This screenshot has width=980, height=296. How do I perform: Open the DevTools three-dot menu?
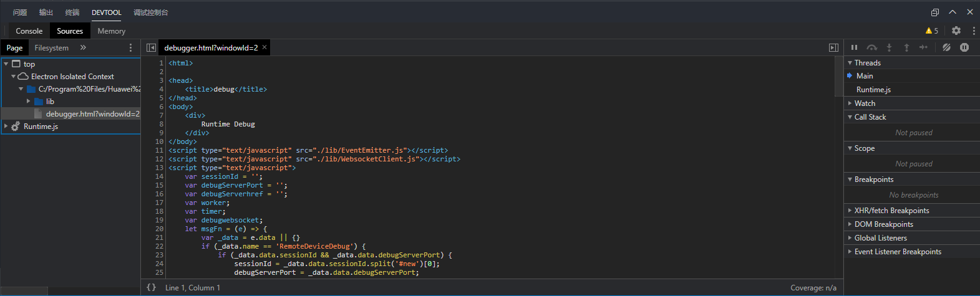(x=974, y=31)
